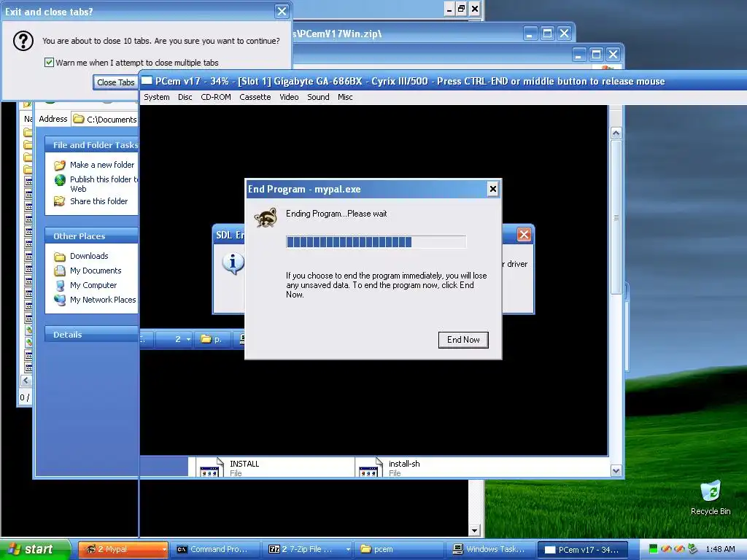The width and height of the screenshot is (747, 560).
Task: Click the Publish folder globe icon
Action: pyautogui.click(x=60, y=180)
